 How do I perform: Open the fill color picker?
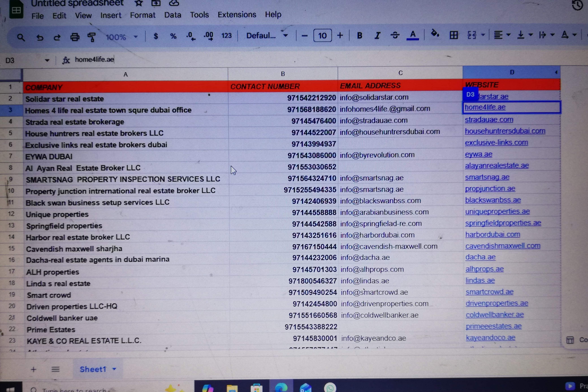click(435, 34)
